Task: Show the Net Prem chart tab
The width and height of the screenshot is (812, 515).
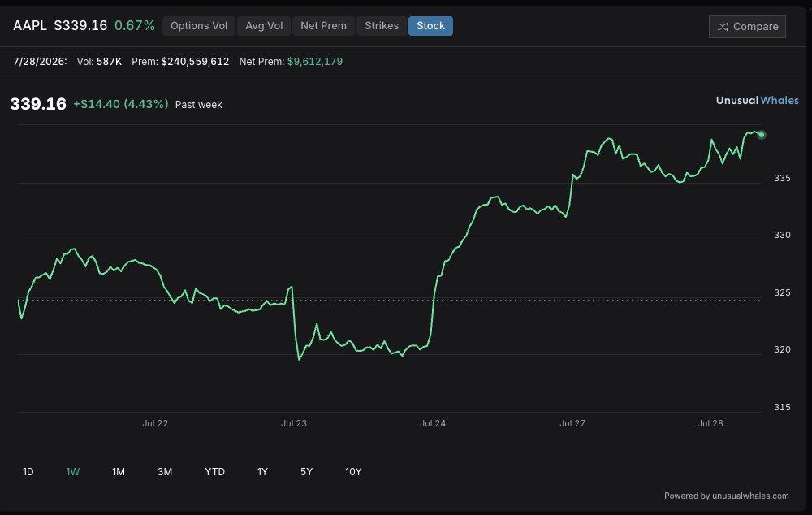Action: click(x=324, y=26)
